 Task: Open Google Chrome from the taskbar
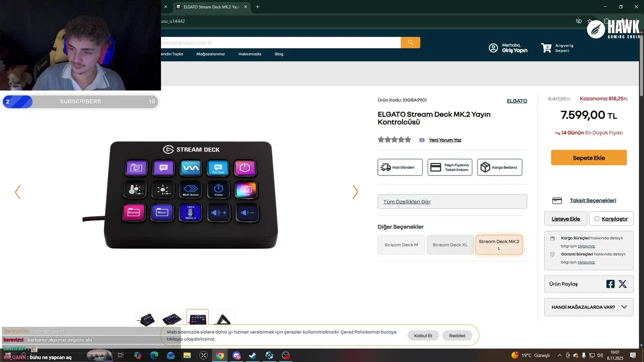coord(220,355)
